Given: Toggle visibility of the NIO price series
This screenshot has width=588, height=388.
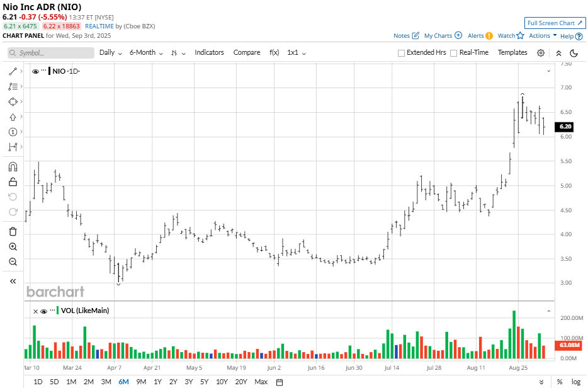Looking at the screenshot, I should click(35, 71).
